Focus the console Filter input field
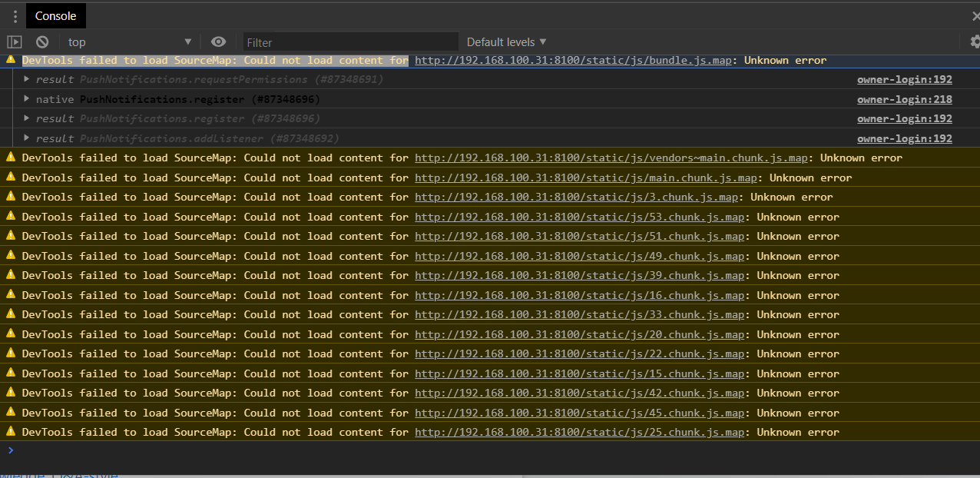This screenshot has height=478, width=980. pyautogui.click(x=350, y=42)
